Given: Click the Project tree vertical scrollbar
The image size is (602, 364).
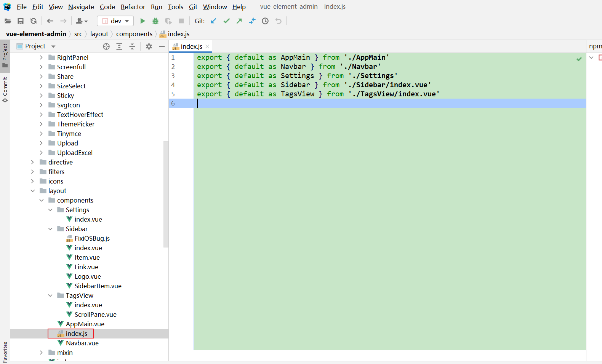Looking at the screenshot, I should coord(166,194).
